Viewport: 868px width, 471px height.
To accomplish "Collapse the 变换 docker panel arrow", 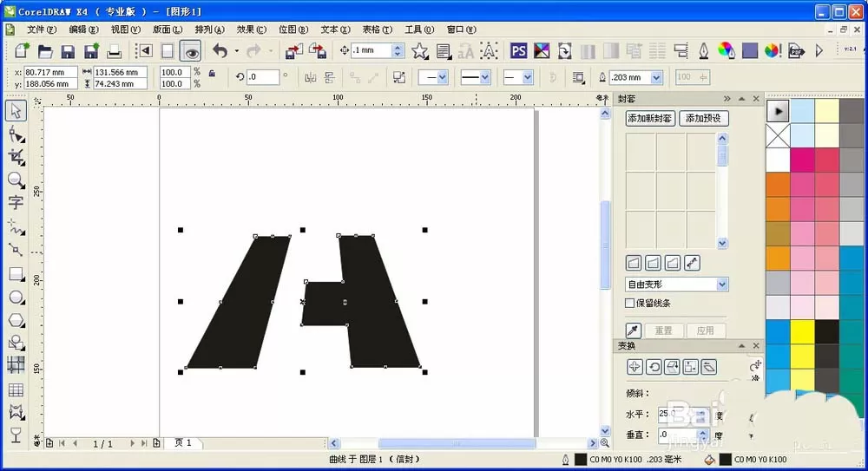I will [x=741, y=346].
